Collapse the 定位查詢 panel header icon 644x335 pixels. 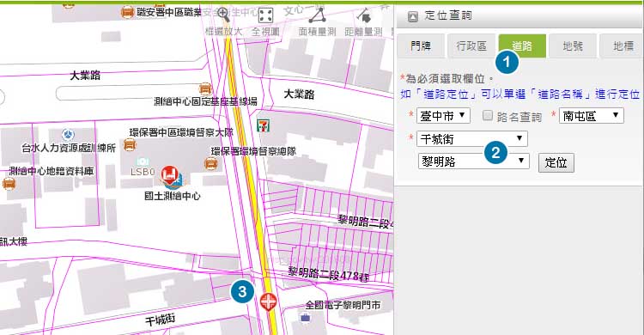[x=413, y=16]
